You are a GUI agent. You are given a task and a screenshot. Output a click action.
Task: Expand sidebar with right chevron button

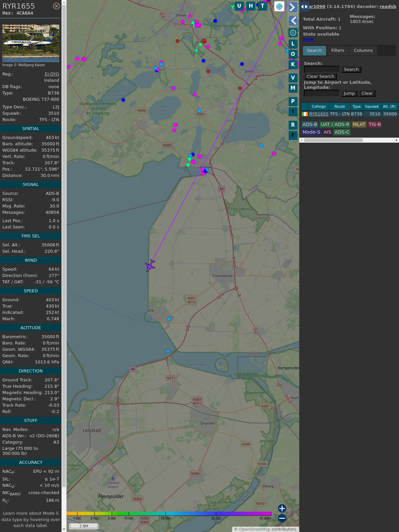pyautogui.click(x=293, y=7)
